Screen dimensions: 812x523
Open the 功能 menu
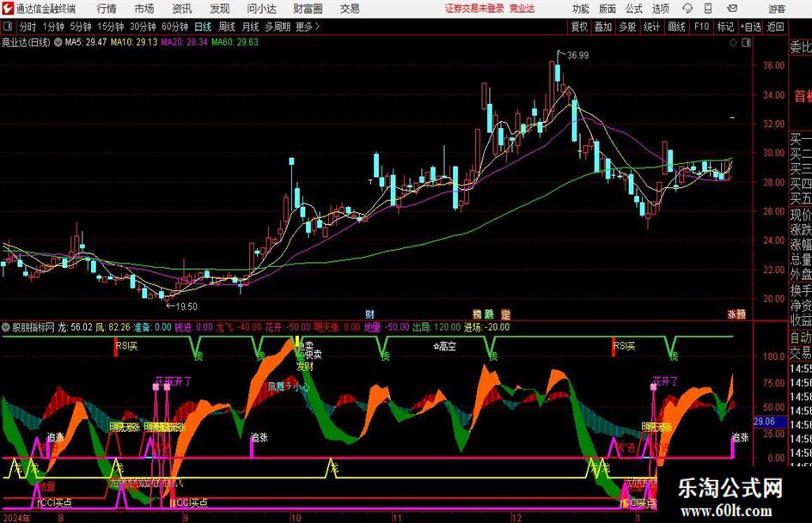(x=581, y=9)
